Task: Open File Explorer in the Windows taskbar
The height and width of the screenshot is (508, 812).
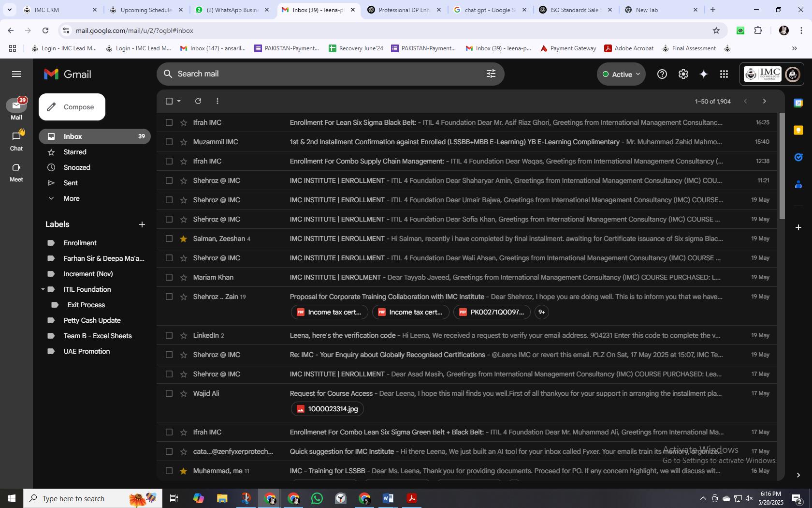Action: point(222,498)
